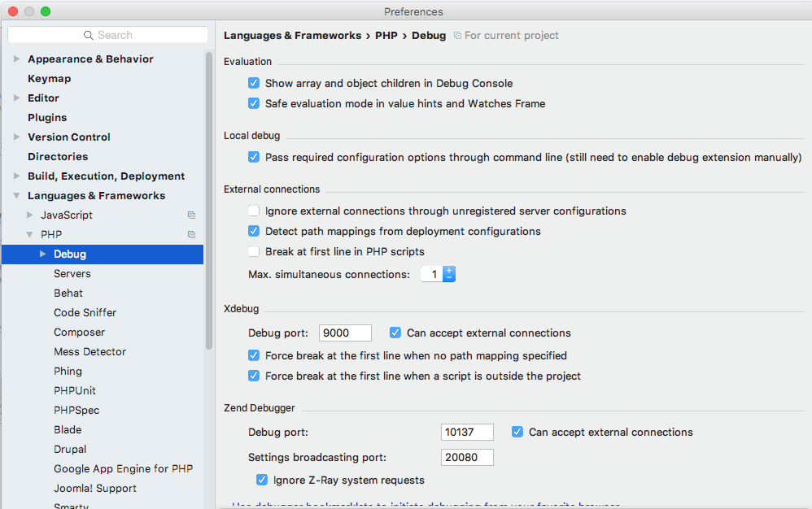Click PHP in the breadcrumb
812x509 pixels.
pyautogui.click(x=386, y=36)
